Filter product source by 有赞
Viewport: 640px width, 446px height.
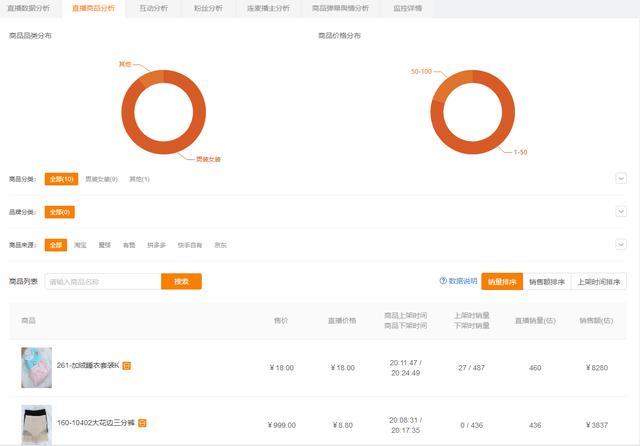point(129,245)
